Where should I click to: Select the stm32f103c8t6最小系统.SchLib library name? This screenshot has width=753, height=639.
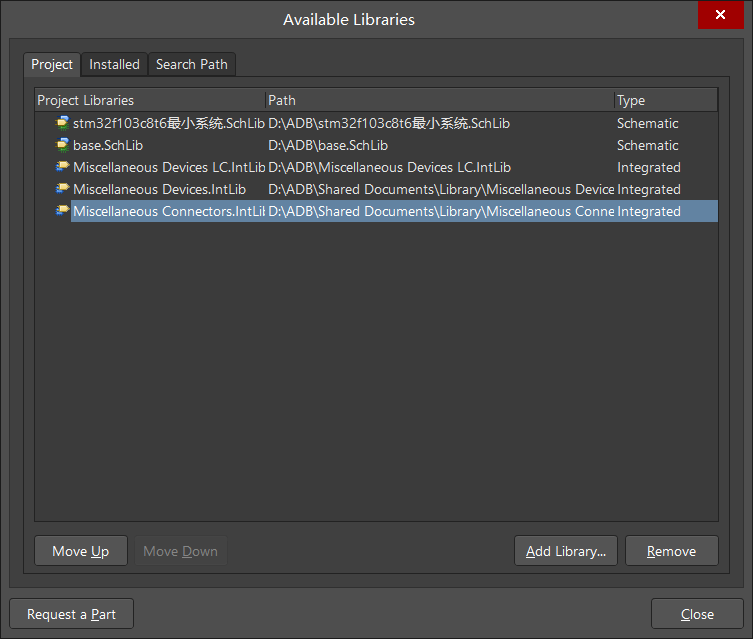click(x=169, y=123)
